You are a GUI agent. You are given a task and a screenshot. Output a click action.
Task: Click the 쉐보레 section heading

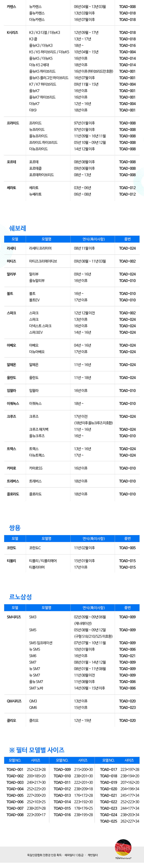(x=17, y=228)
